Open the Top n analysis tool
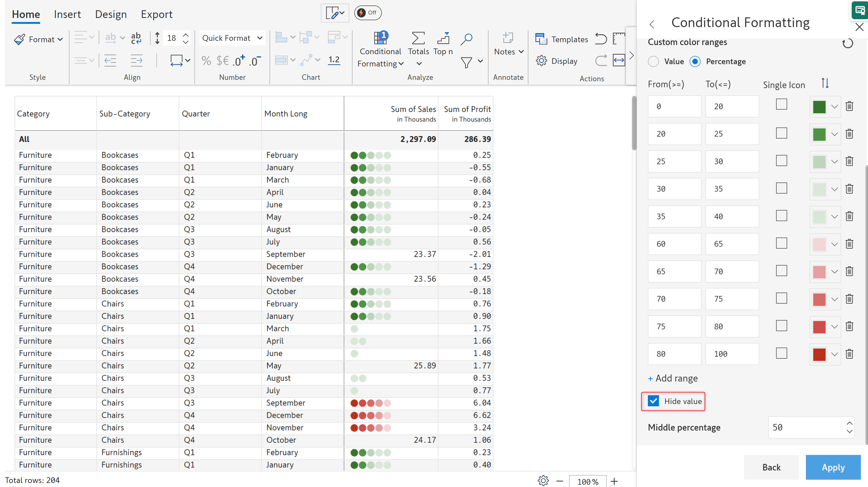The height and width of the screenshot is (487, 868). pyautogui.click(x=443, y=39)
